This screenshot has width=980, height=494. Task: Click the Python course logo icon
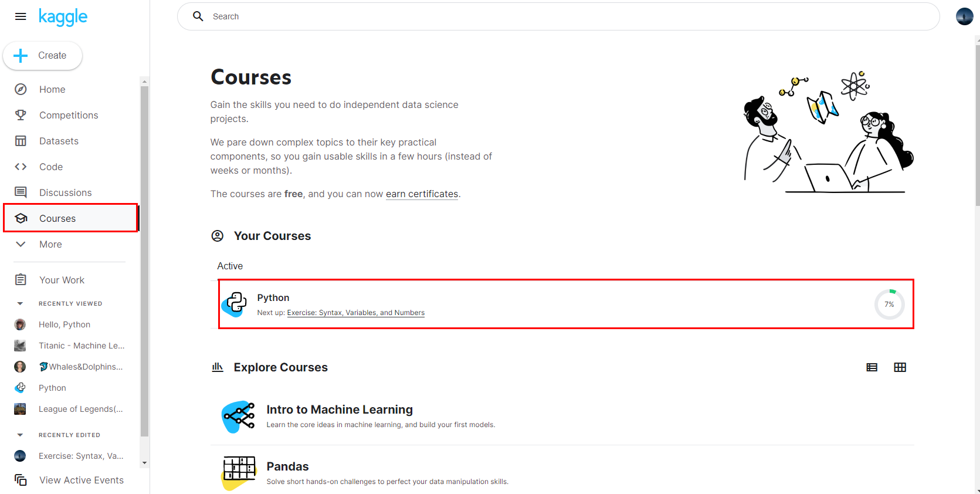coord(235,304)
